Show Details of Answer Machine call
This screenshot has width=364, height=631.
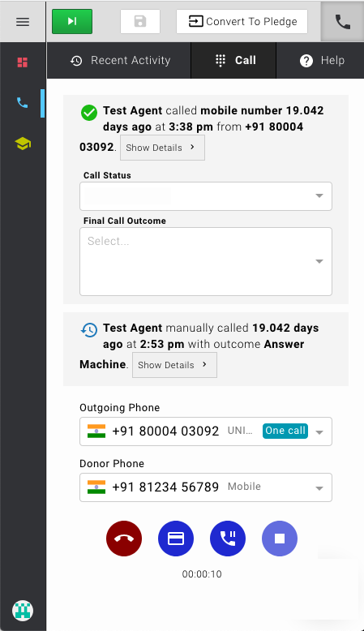click(174, 365)
